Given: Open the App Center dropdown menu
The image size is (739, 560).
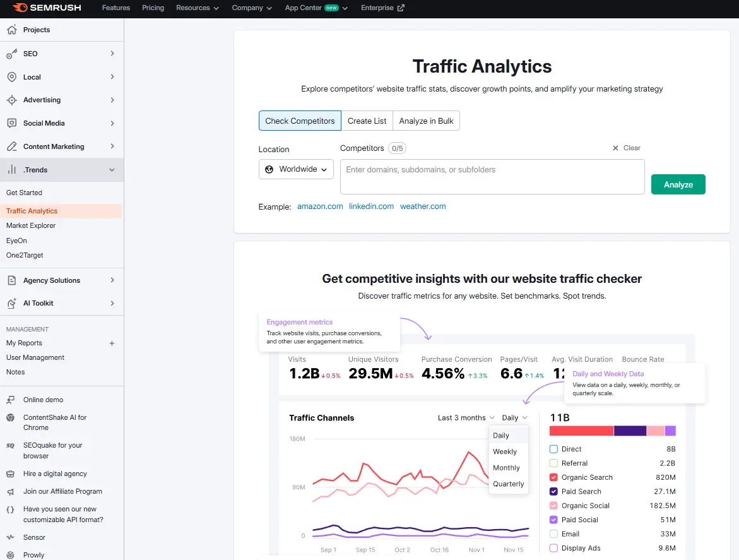Looking at the screenshot, I should point(316,8).
